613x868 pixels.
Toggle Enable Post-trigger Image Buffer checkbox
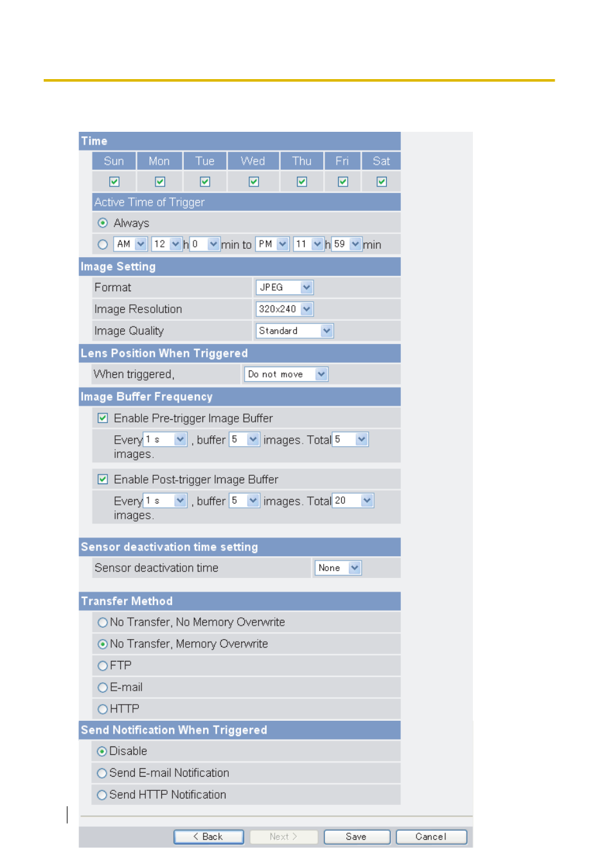103,479
